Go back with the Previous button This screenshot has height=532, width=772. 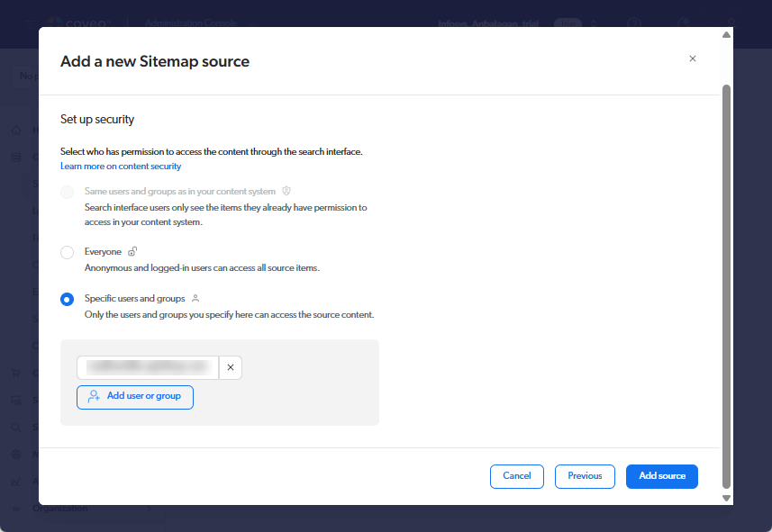585,476
